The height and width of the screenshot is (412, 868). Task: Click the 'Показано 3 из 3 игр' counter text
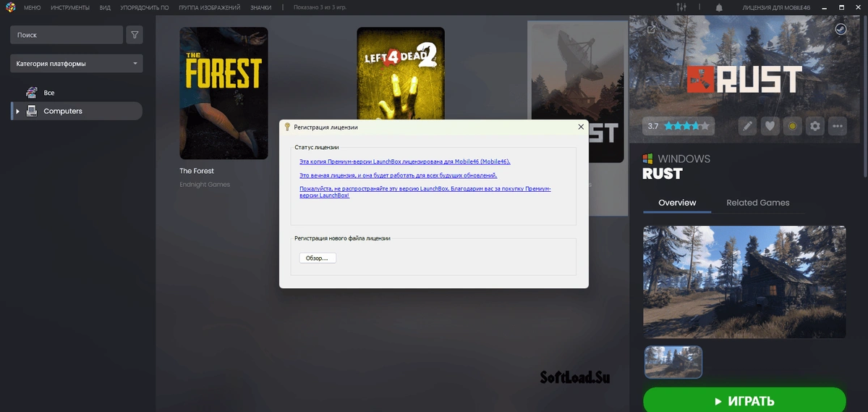pos(320,7)
